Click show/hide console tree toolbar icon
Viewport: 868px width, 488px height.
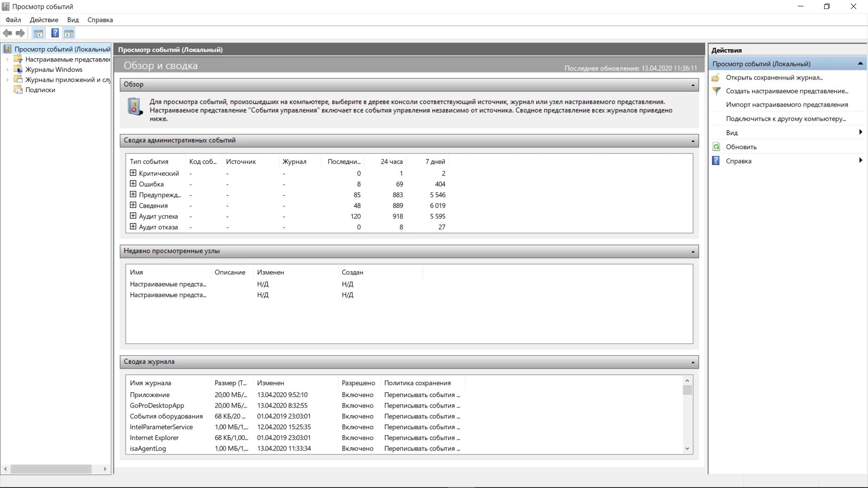point(38,33)
